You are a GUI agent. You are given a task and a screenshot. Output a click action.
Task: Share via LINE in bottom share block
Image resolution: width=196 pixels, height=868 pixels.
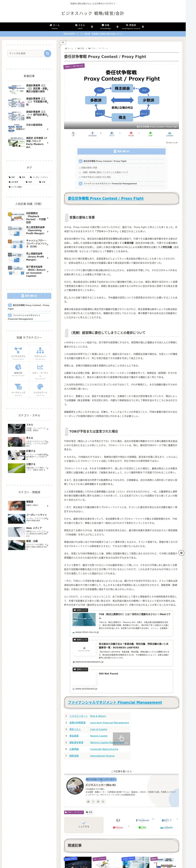point(142,827)
